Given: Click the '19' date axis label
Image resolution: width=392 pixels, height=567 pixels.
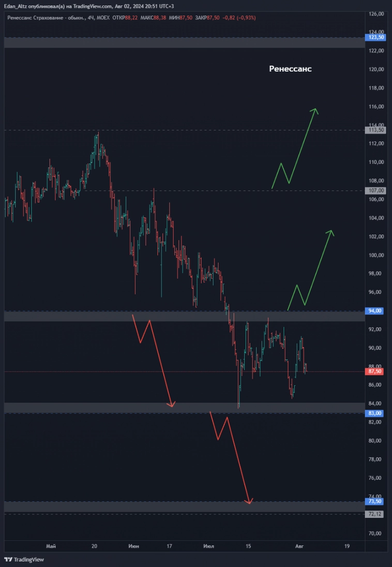Looking at the screenshot, I should click(x=347, y=546).
